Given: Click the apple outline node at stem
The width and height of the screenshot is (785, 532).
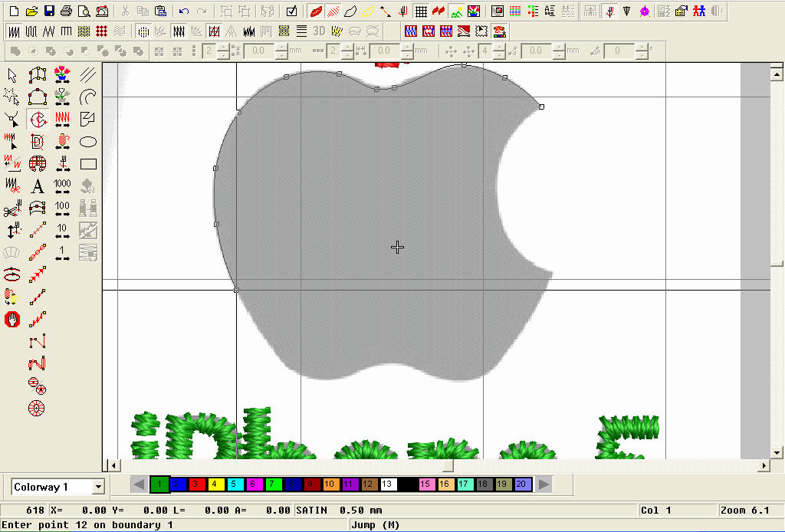Looking at the screenshot, I should 377,89.
